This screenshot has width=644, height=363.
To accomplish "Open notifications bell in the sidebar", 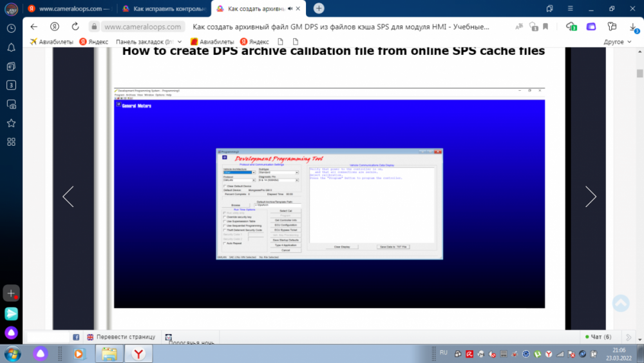I will click(11, 47).
